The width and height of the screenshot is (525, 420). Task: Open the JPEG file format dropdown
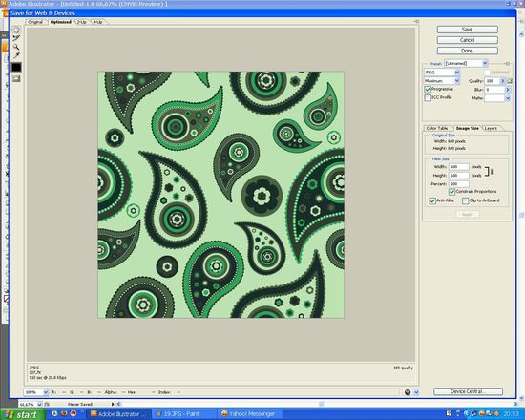click(442, 73)
